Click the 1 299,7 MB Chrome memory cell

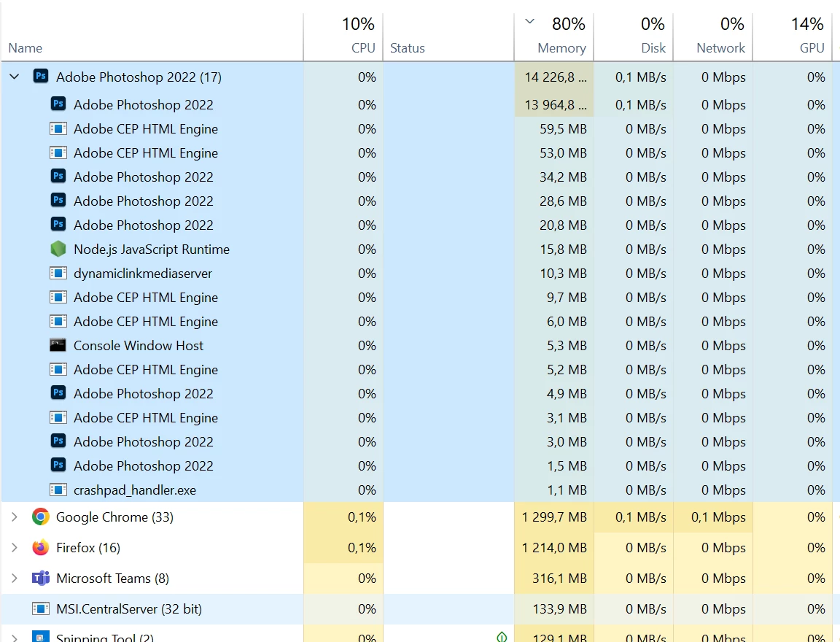click(x=554, y=517)
